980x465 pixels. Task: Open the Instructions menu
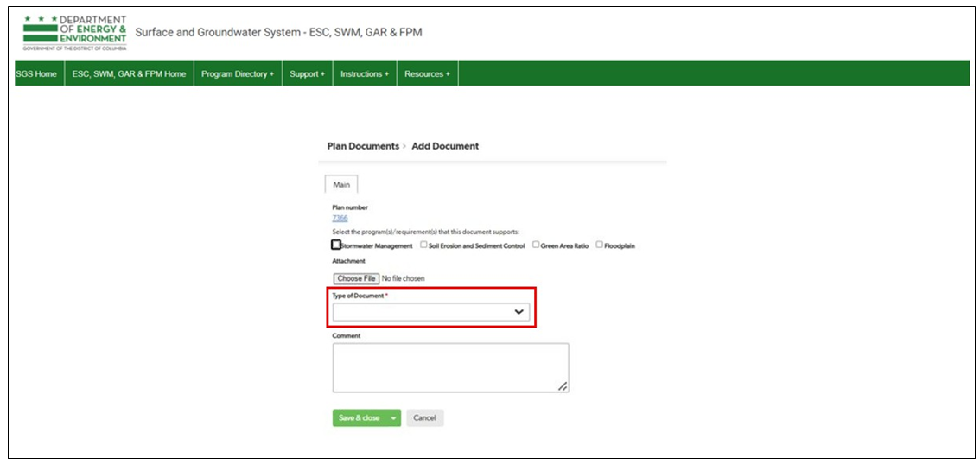[364, 74]
